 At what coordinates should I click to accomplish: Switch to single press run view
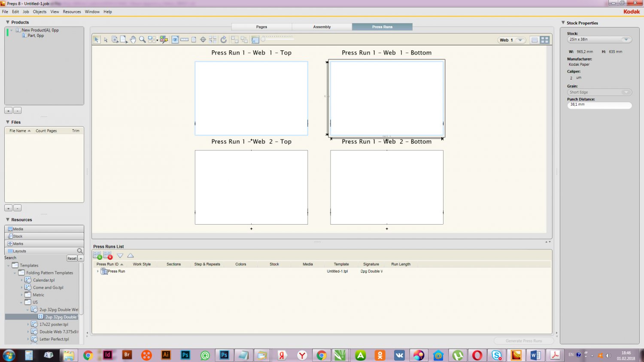coord(535,40)
